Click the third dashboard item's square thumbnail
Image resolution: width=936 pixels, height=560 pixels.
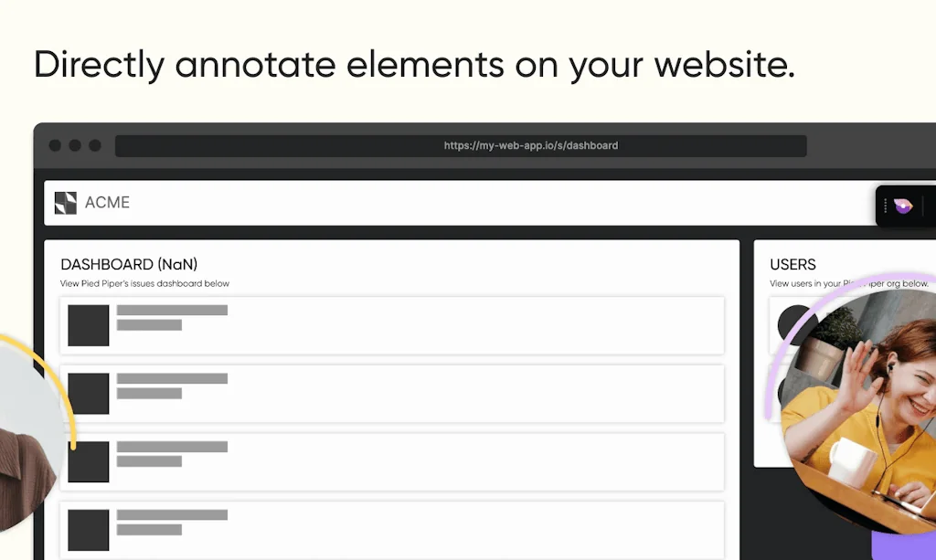[89, 461]
